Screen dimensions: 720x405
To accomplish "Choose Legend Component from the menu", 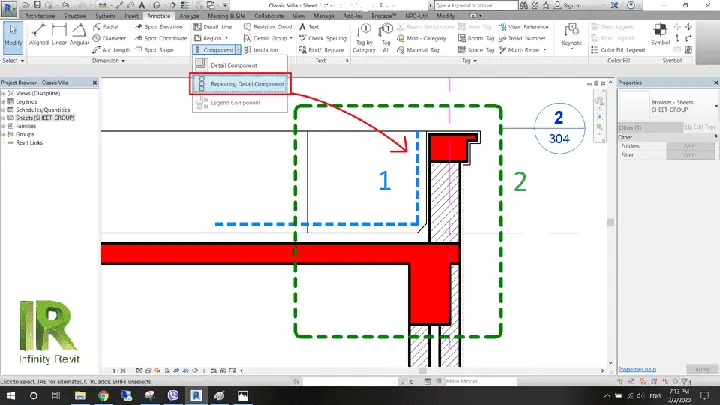I will (240, 102).
